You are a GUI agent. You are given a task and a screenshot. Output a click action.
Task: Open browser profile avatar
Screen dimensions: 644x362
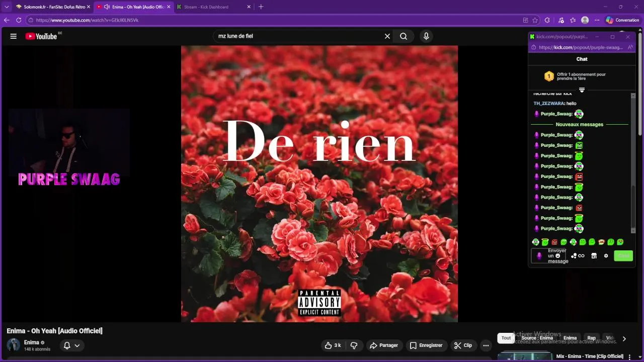[585, 20]
